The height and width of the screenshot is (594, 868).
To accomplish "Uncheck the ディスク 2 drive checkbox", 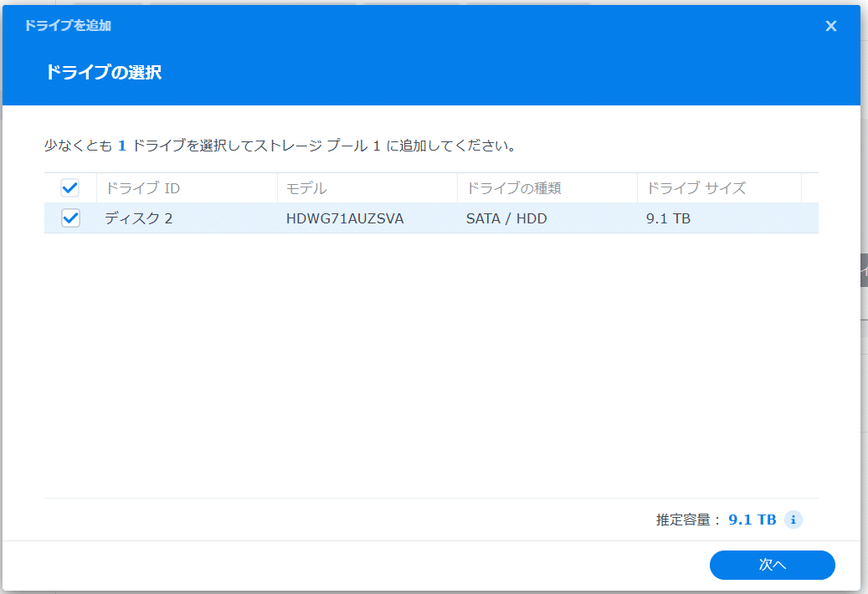I will click(70, 218).
